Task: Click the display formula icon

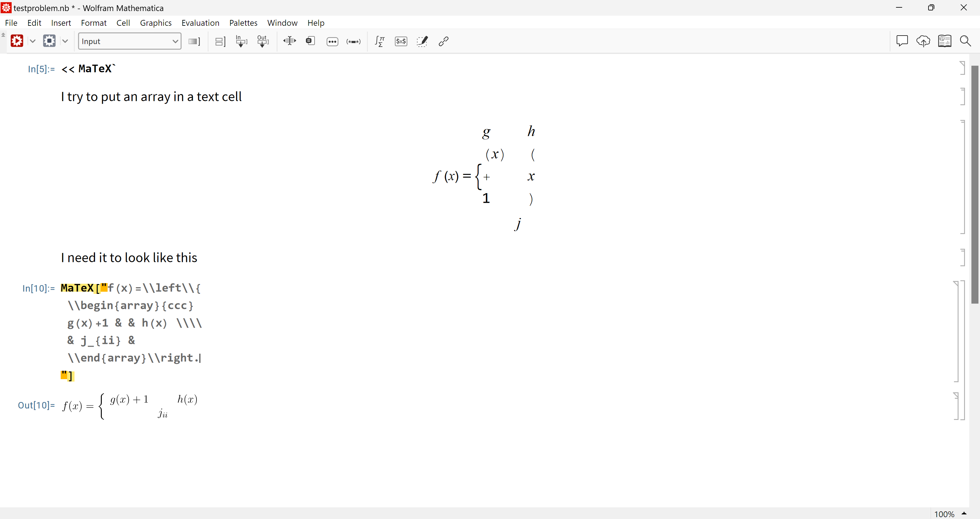Action: click(380, 41)
